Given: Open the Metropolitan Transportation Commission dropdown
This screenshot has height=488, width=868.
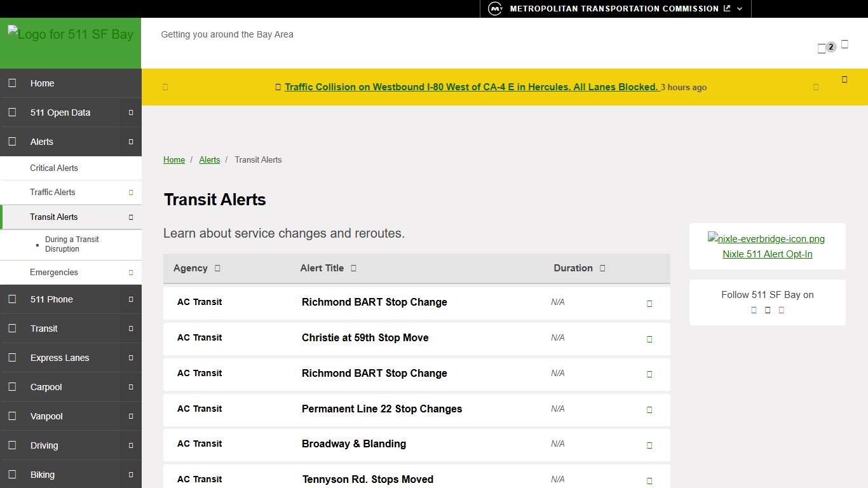Looking at the screenshot, I should pos(738,8).
